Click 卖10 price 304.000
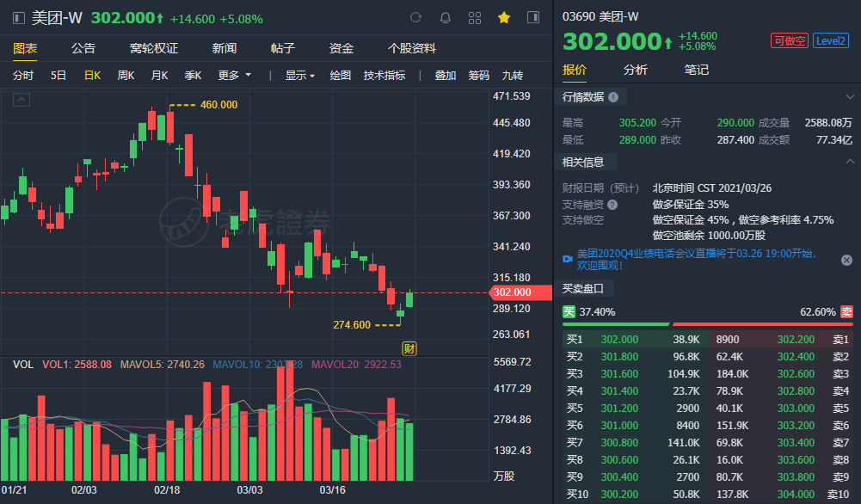This screenshot has height=504, width=861. (796, 495)
